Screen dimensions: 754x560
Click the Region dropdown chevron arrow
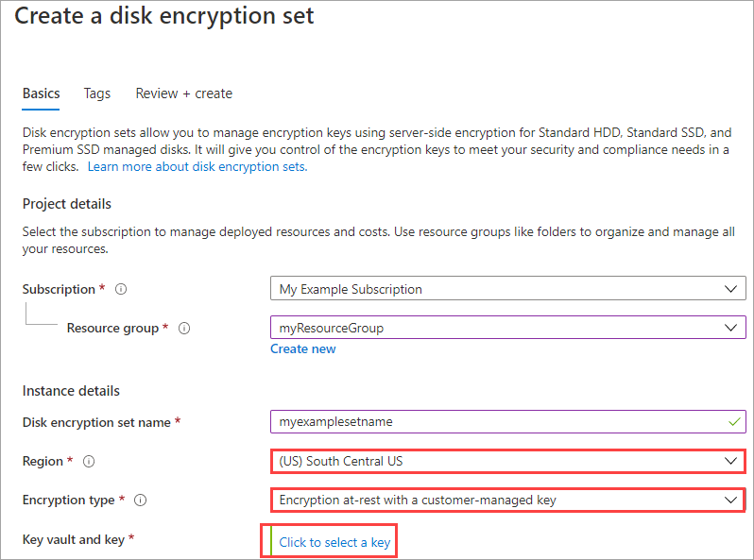click(729, 461)
